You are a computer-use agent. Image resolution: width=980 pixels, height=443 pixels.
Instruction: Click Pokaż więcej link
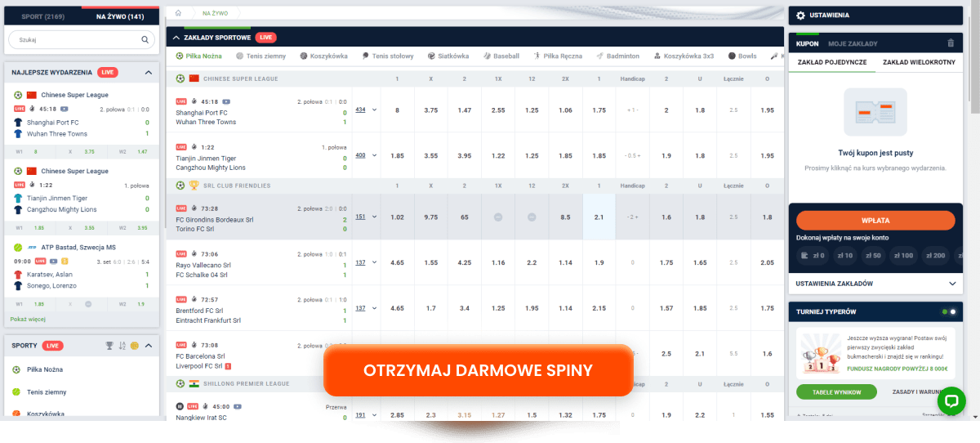coord(27,320)
